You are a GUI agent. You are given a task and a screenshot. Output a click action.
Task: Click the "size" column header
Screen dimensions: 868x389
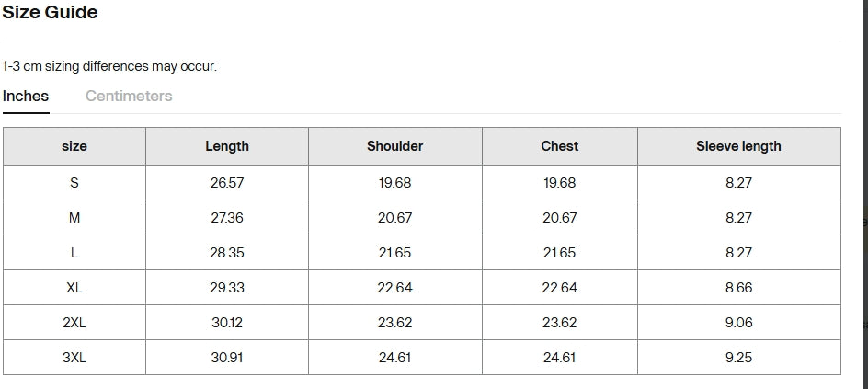74,146
